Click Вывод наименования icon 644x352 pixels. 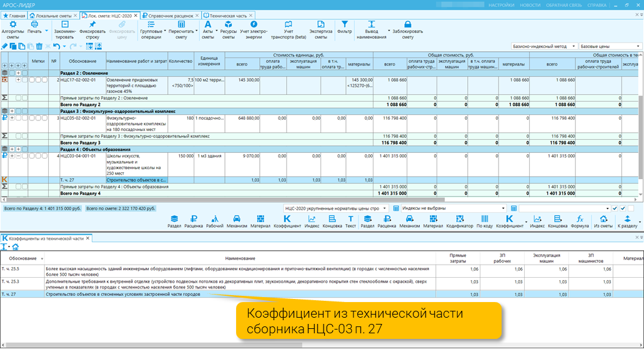371,24
